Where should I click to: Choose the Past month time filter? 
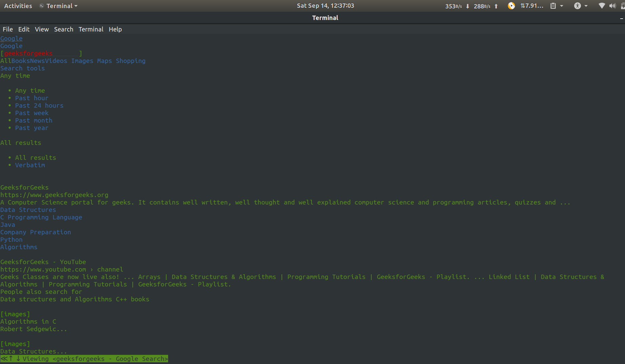click(34, 121)
